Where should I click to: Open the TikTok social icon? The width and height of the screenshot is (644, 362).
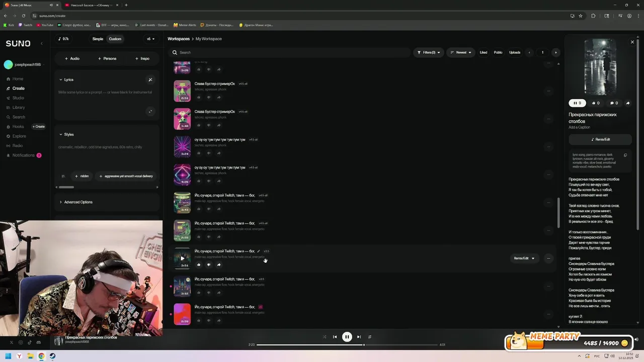(29, 342)
